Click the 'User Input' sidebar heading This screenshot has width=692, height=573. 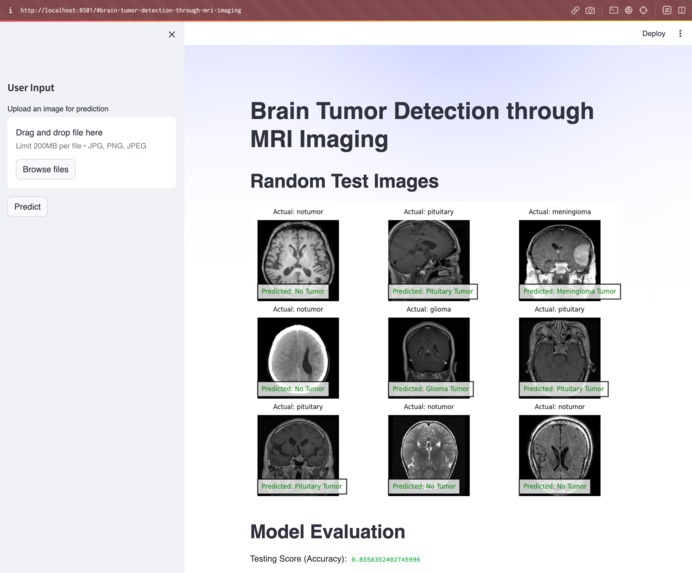tap(31, 88)
